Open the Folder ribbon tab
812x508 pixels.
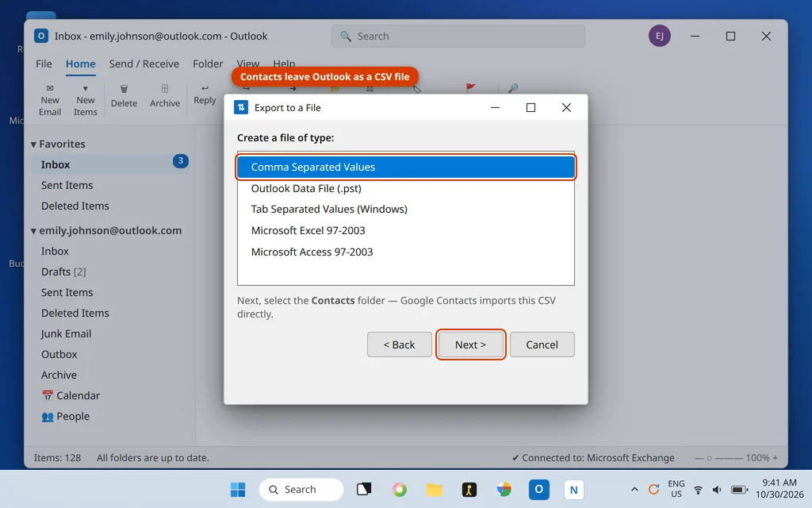click(208, 63)
